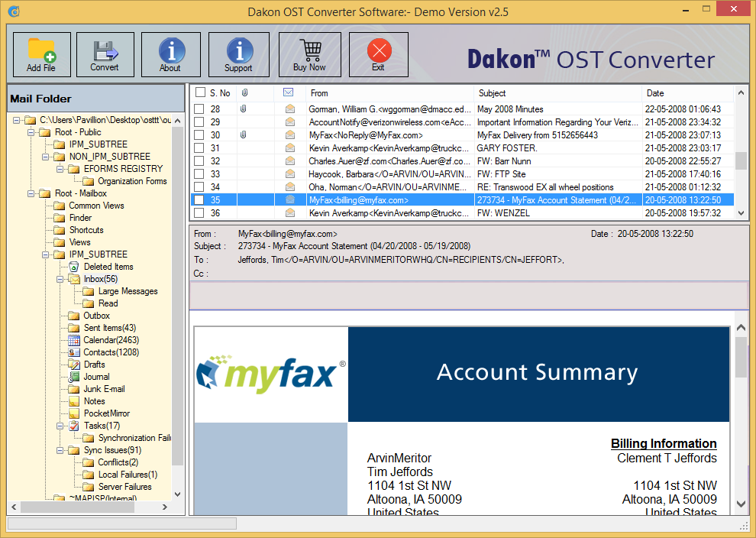Collapse the Root - Public node
Viewport: 756px width, 538px height.
click(x=31, y=132)
